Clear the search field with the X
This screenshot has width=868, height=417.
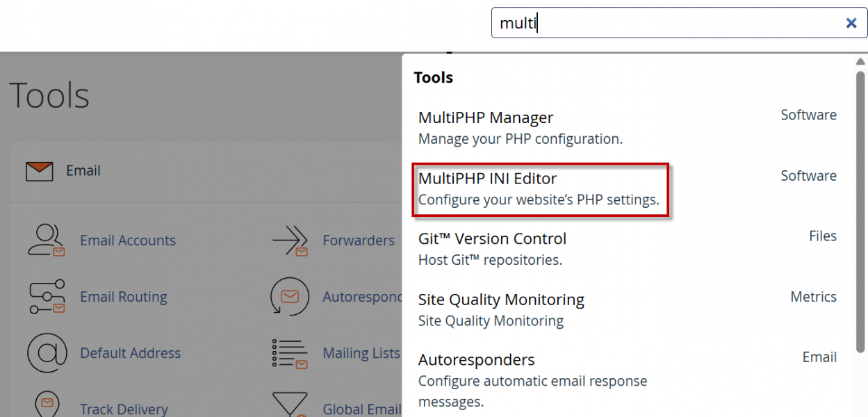click(851, 23)
